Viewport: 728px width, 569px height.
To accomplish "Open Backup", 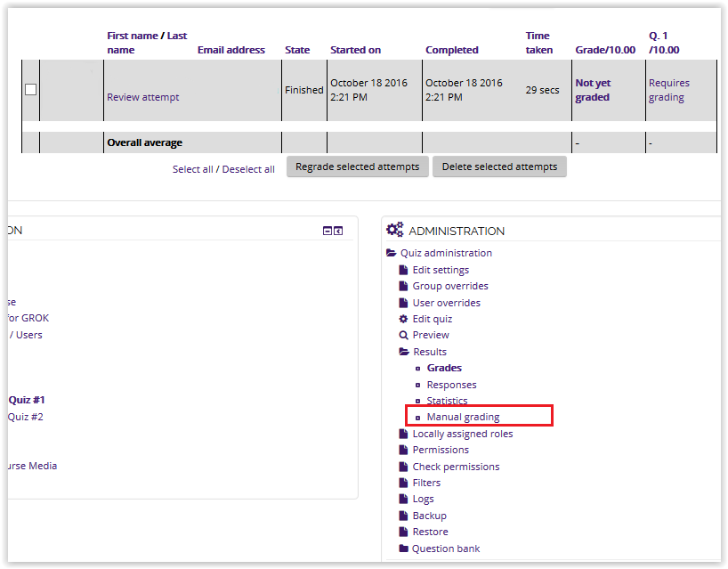I will (430, 516).
